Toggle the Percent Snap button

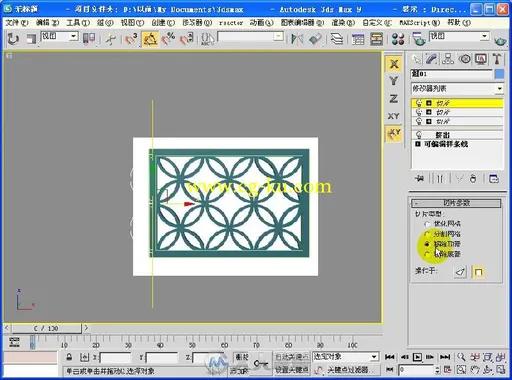(168, 39)
